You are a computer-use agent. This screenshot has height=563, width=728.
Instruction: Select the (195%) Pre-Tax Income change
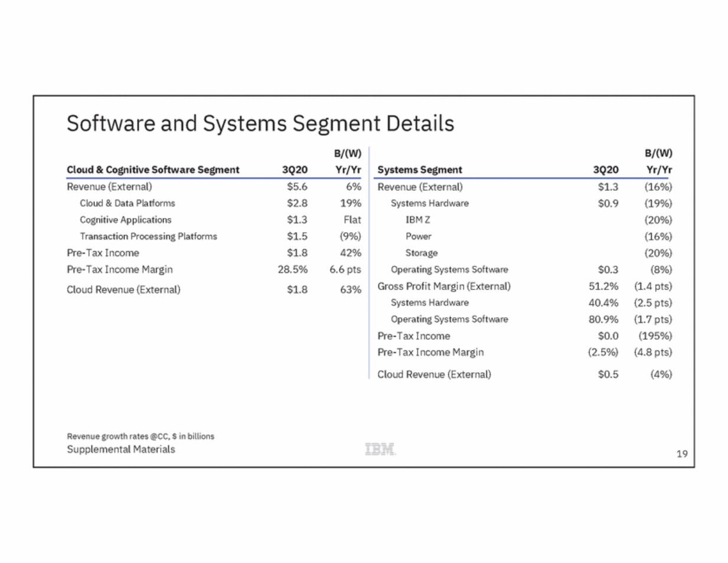click(x=655, y=336)
